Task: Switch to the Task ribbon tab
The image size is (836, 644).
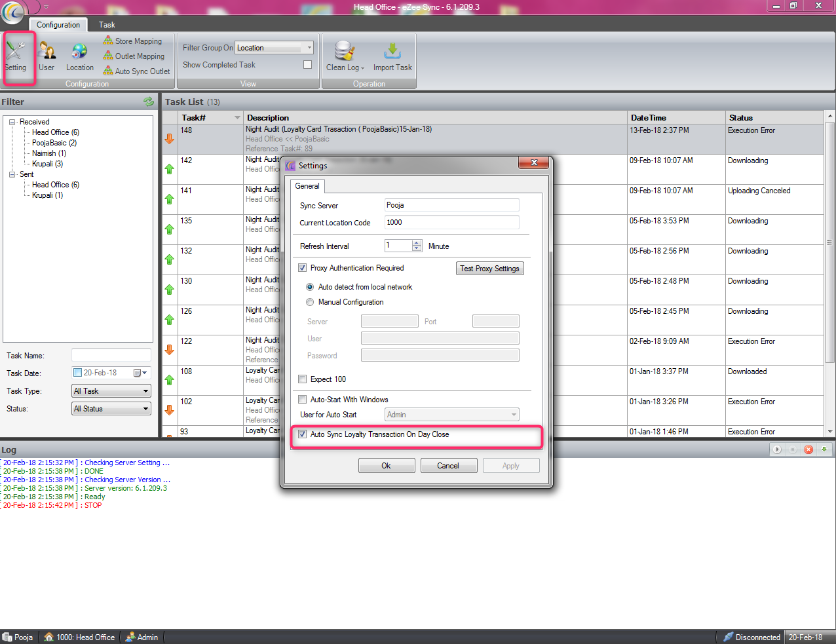Action: click(x=107, y=25)
